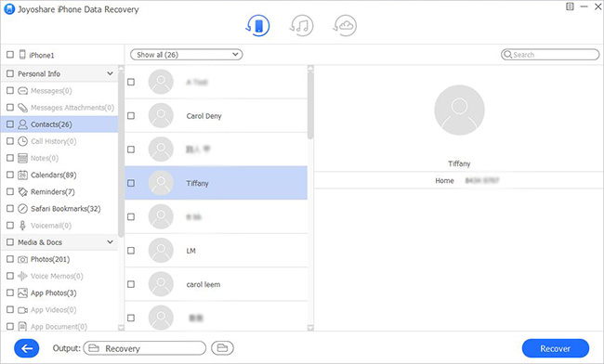
Task: Select the LM contact row
Action: tap(217, 251)
